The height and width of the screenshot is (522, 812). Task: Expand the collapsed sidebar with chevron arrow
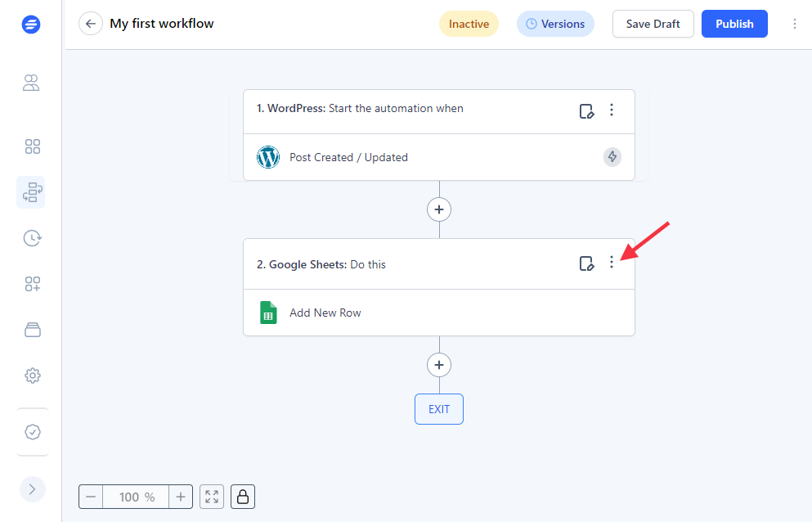33,489
